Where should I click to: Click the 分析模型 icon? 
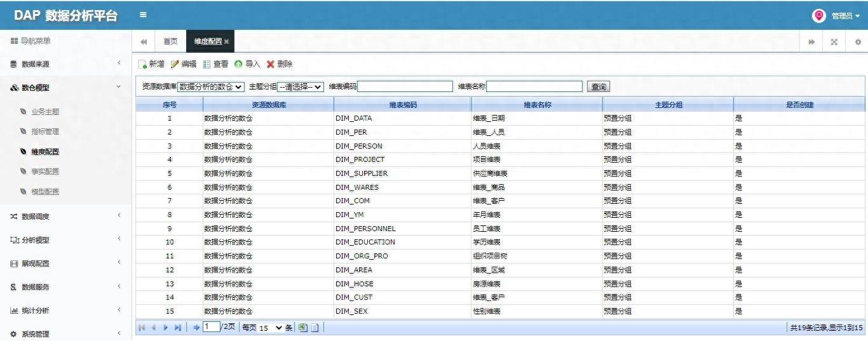[15, 240]
